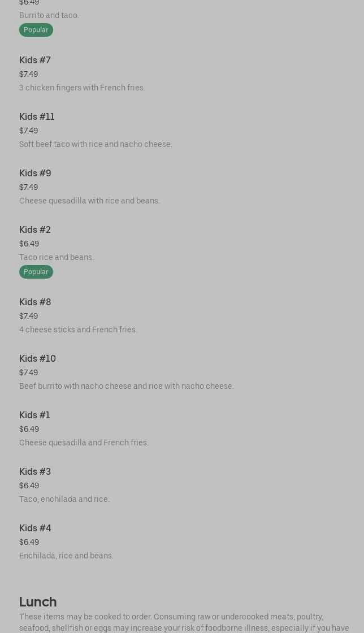The height and width of the screenshot is (633, 364).
Task: Click the Burrito and taco description
Action: coord(49,15)
